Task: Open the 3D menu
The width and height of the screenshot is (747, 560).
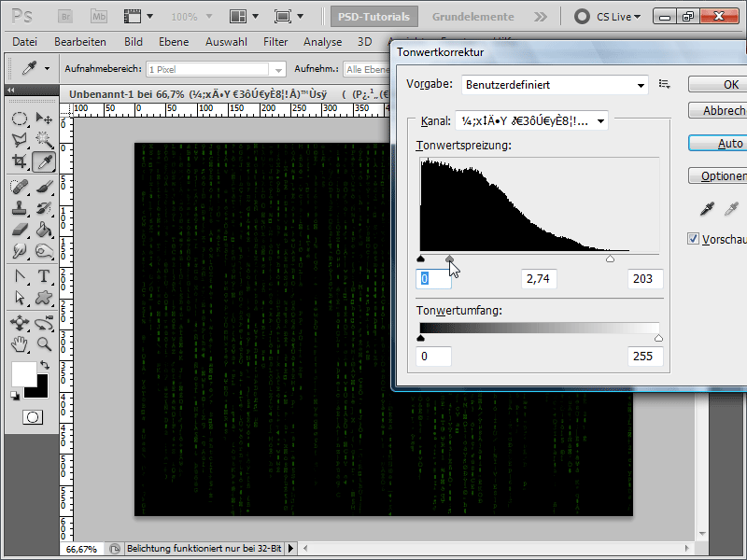Action: pos(364,42)
